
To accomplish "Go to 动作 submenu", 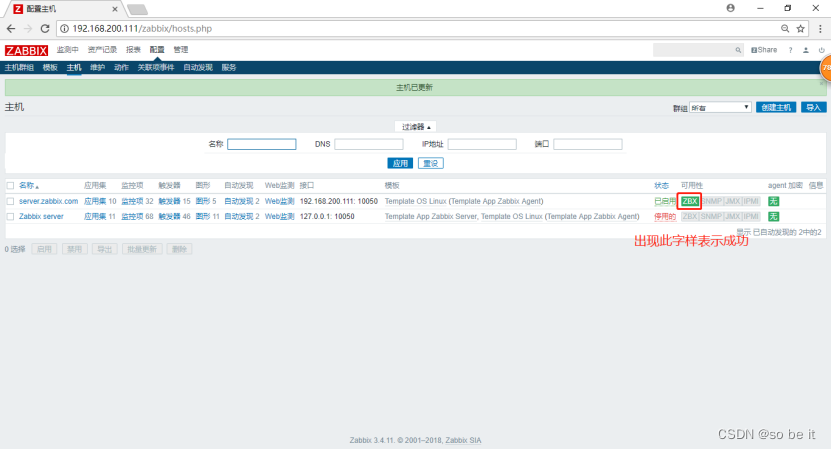I will pos(121,67).
